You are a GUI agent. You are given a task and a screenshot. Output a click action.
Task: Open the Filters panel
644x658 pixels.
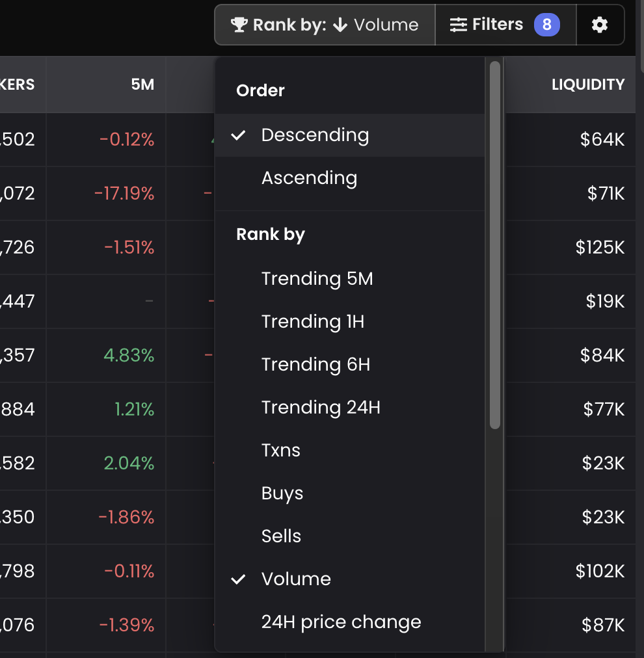[497, 25]
